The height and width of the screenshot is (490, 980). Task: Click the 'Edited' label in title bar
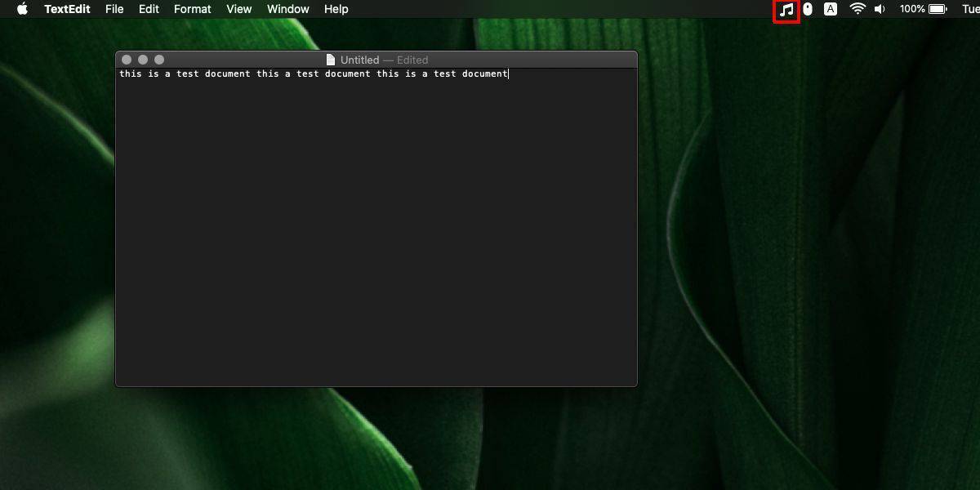coord(412,60)
